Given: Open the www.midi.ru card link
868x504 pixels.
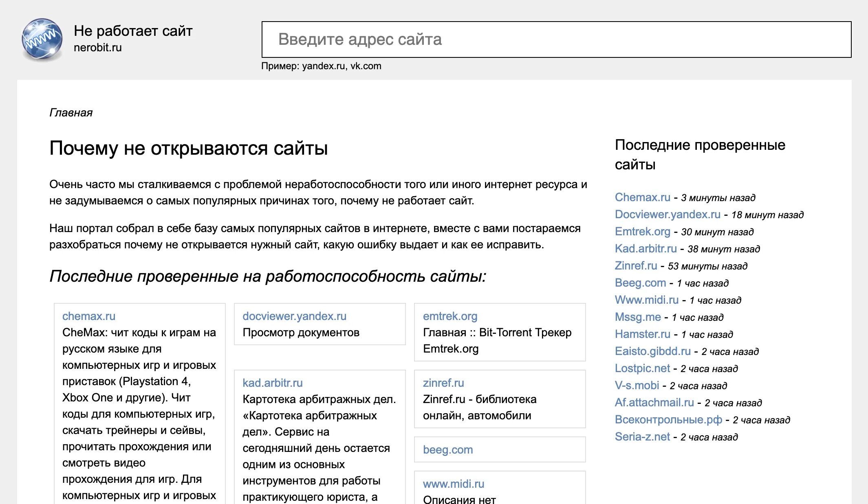Looking at the screenshot, I should [454, 484].
